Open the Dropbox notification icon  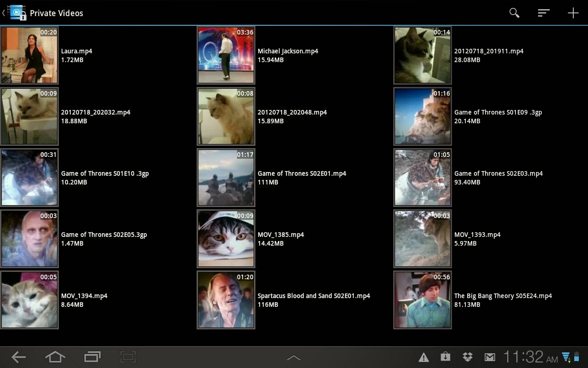tap(468, 357)
